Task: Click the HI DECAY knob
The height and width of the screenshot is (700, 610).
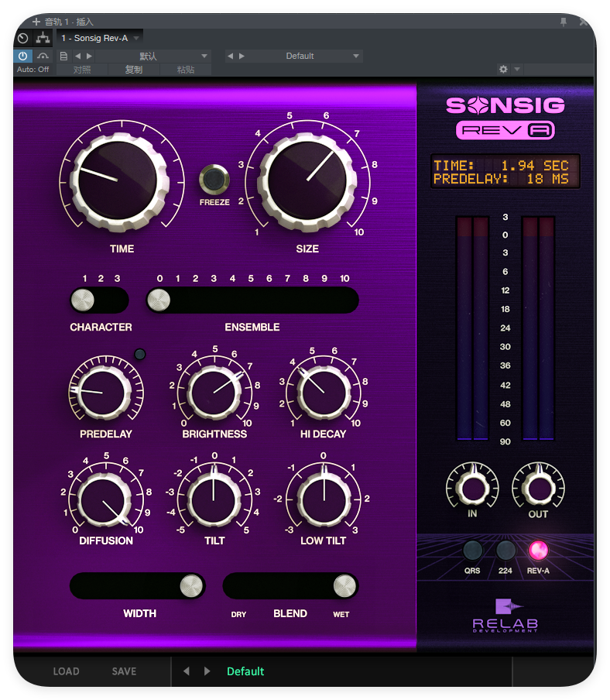Action: 324,393
